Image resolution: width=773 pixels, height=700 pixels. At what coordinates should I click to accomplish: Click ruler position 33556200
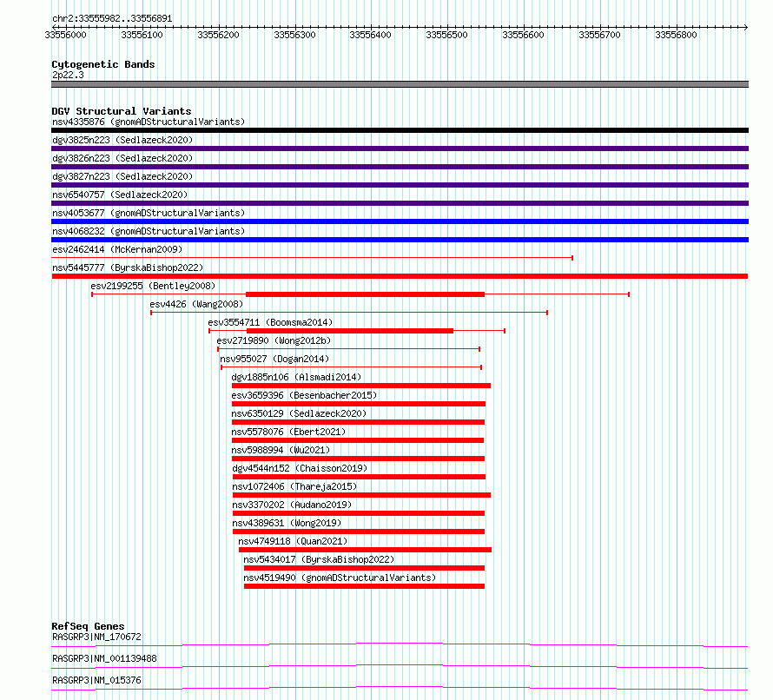(218, 35)
